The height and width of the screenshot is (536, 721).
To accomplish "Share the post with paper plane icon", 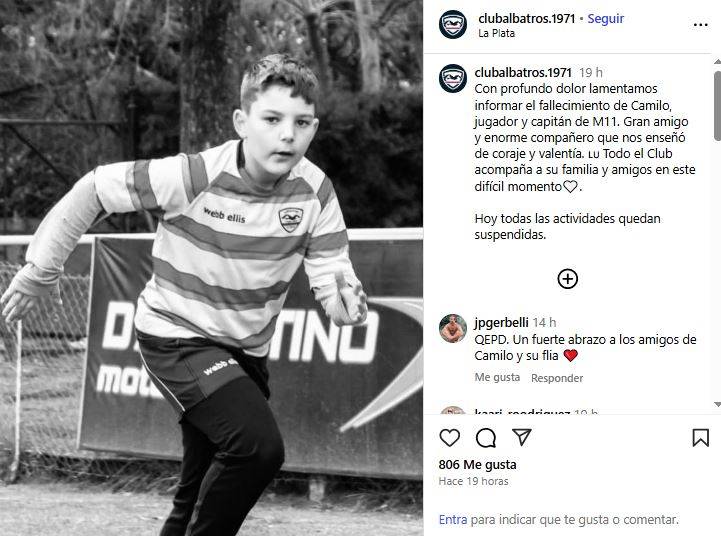I will click(522, 437).
